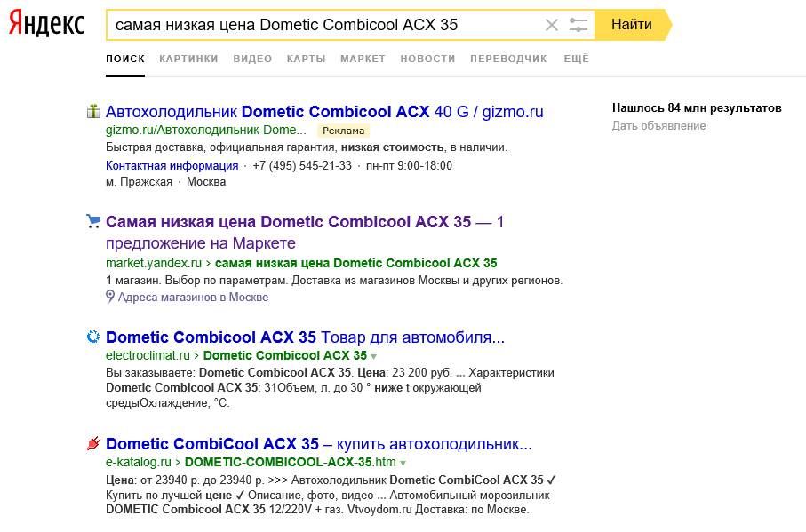The image size is (806, 532).
Task: Open Автохолодильник Dometic Combicool ACX 40 G link
Action: point(324,111)
